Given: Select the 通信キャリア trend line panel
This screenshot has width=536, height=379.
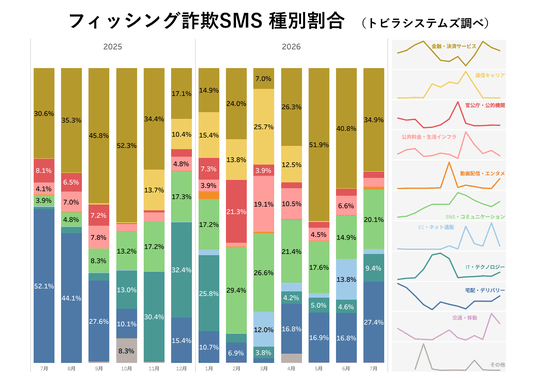Looking at the screenshot, I should [448, 84].
